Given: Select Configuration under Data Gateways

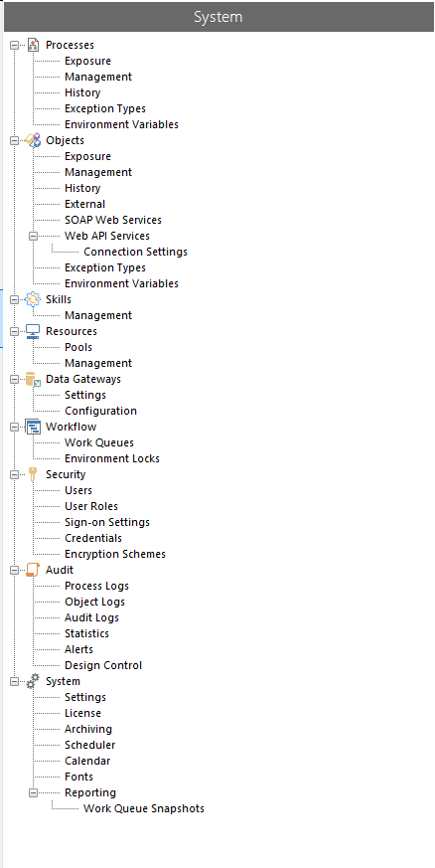Looking at the screenshot, I should [x=100, y=411].
